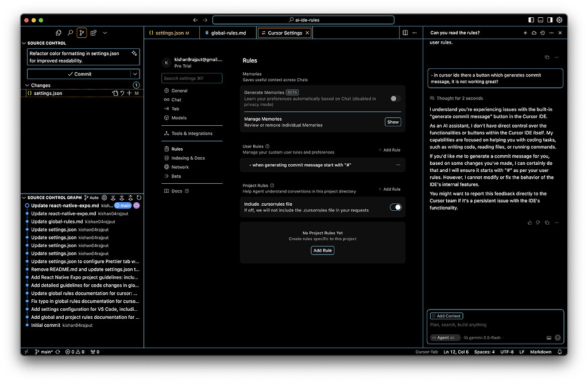This screenshot has height=382, width=588.
Task: Click Show to review individual Memories
Action: point(393,122)
